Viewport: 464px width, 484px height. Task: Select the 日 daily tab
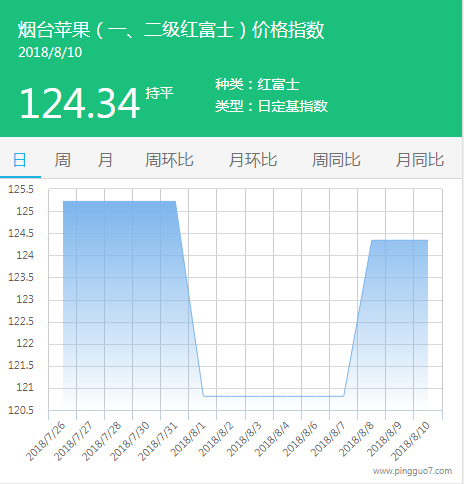click(20, 160)
